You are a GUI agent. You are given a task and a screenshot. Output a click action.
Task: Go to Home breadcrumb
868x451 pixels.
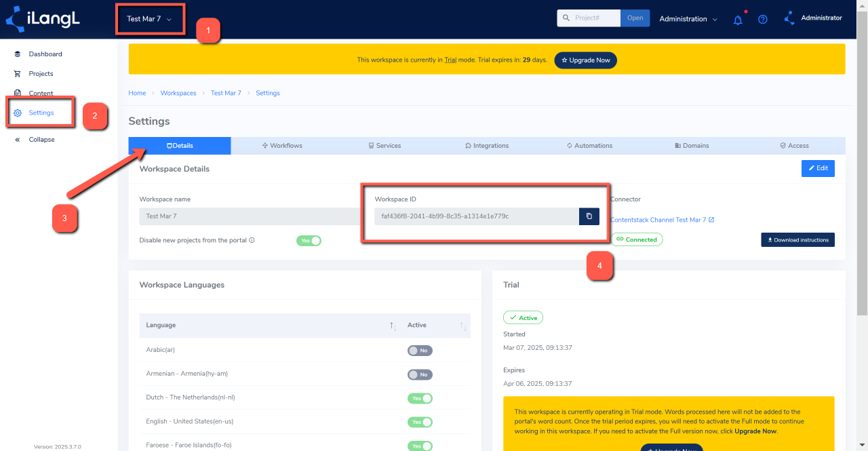[137, 93]
